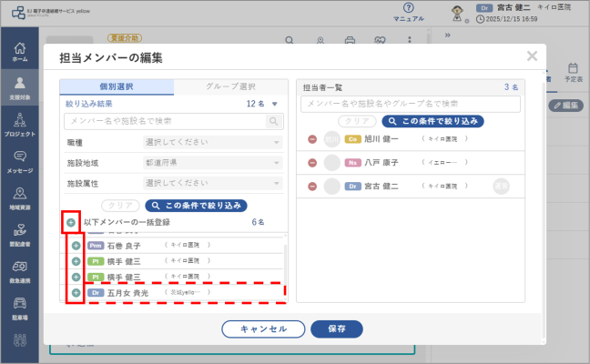Click the 保存 button
590x364 pixels.
click(x=337, y=329)
